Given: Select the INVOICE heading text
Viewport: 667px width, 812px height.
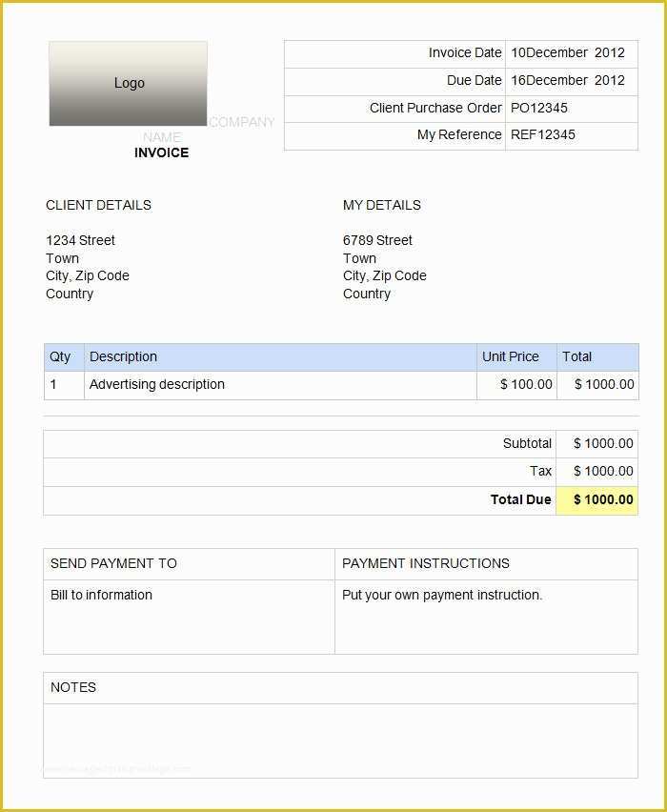Looking at the screenshot, I should tap(162, 152).
